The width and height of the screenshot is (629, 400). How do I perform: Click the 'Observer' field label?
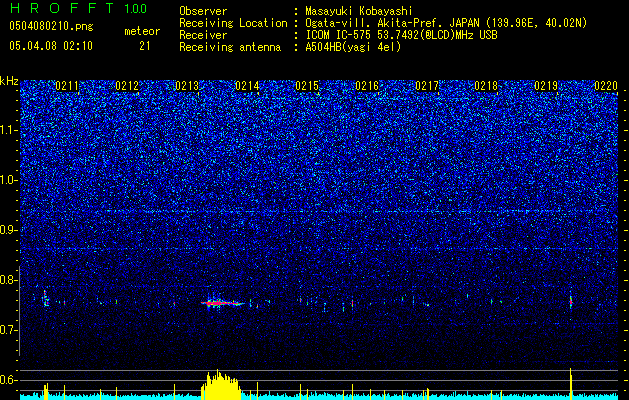(203, 11)
